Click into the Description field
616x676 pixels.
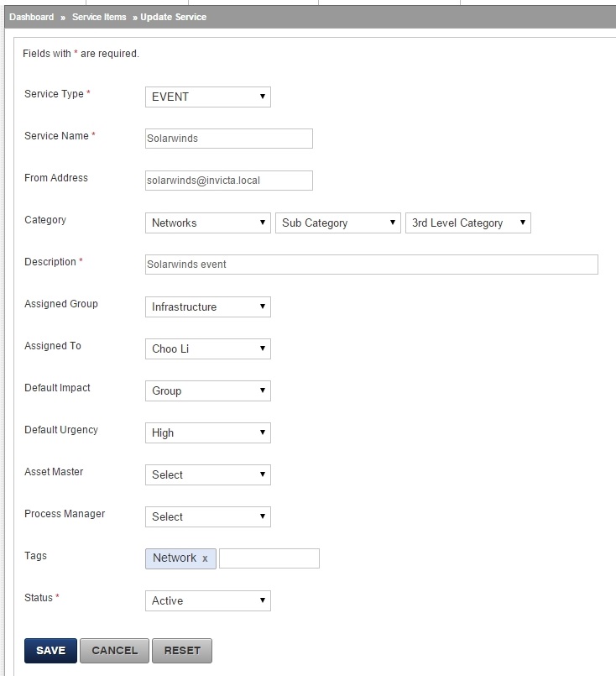[x=371, y=265]
